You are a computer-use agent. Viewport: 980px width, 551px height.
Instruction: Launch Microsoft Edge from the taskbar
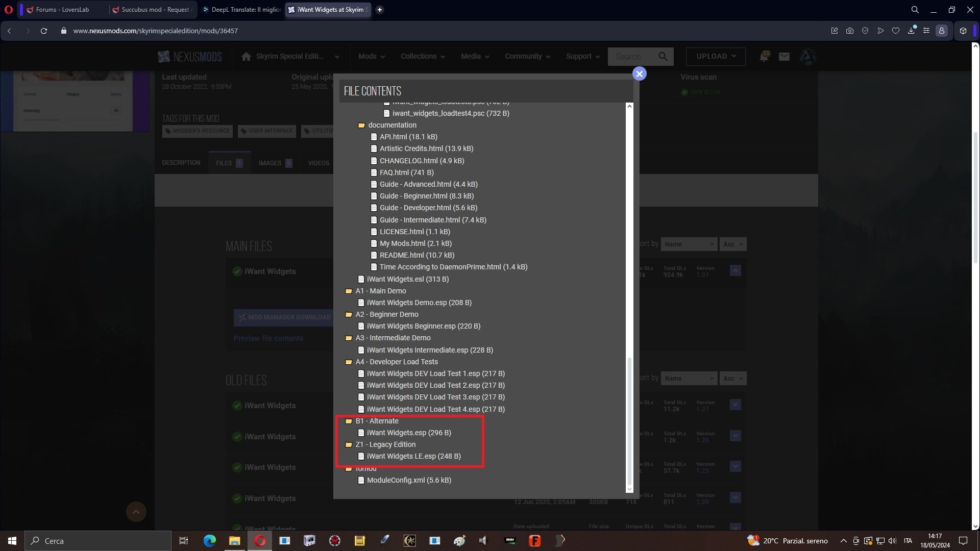point(210,541)
